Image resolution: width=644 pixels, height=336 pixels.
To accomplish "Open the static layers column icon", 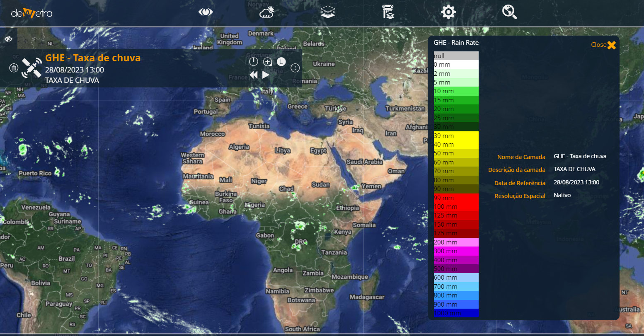I will pos(388,12).
